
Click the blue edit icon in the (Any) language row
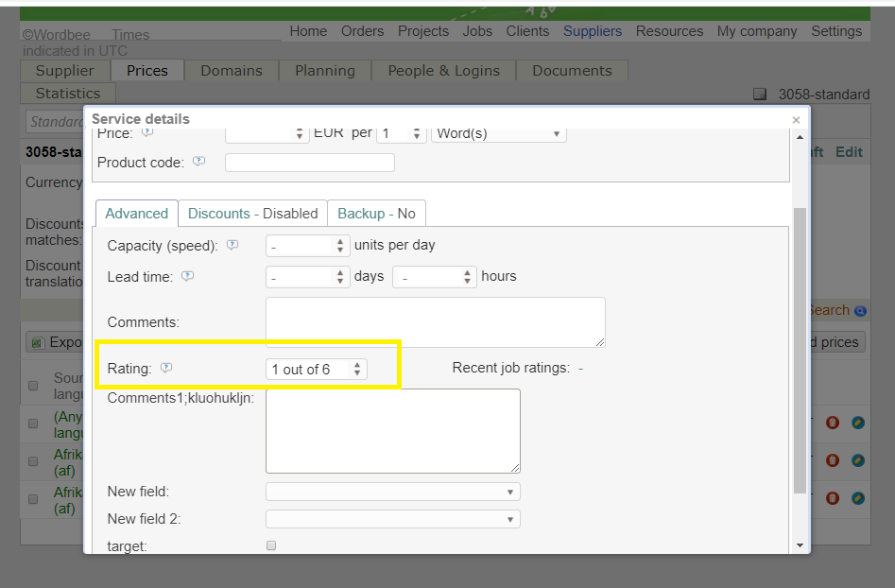[858, 423]
